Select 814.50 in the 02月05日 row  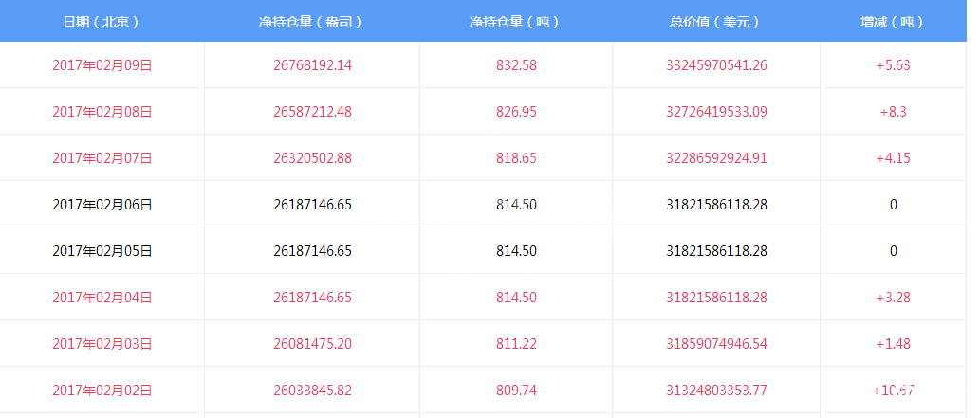(516, 251)
